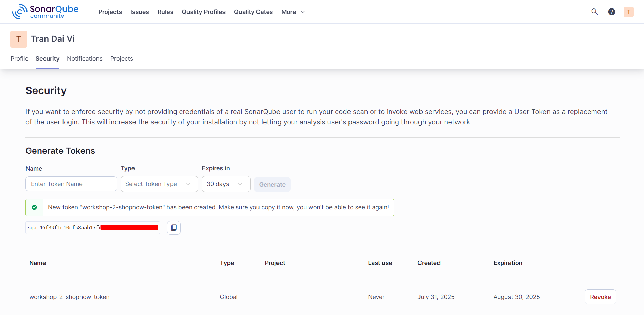Open Issues page from navigation
The height and width of the screenshot is (315, 644).
tap(140, 12)
